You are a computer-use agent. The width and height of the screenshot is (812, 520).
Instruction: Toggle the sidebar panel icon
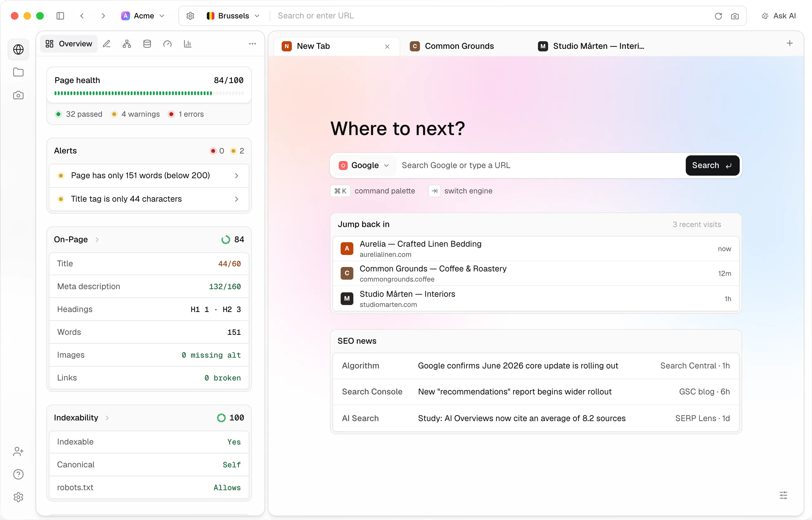click(60, 16)
